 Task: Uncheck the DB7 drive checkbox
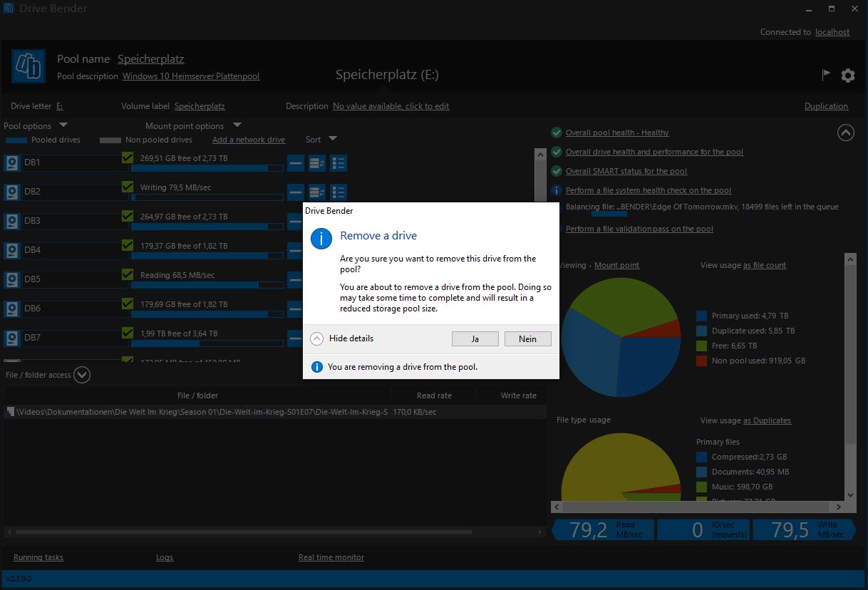click(x=128, y=333)
